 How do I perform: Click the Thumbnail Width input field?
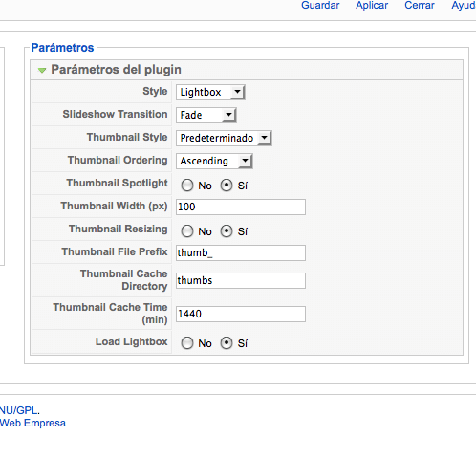point(241,207)
